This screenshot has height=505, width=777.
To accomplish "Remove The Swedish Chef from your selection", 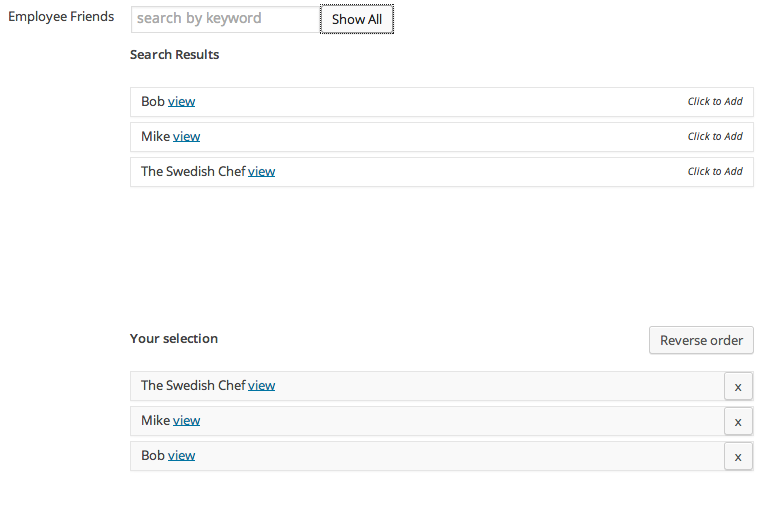I will (x=738, y=387).
